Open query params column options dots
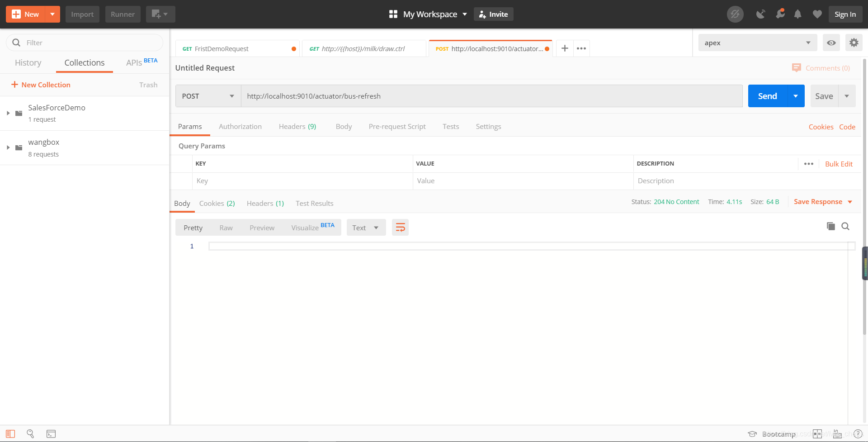 [x=809, y=164]
